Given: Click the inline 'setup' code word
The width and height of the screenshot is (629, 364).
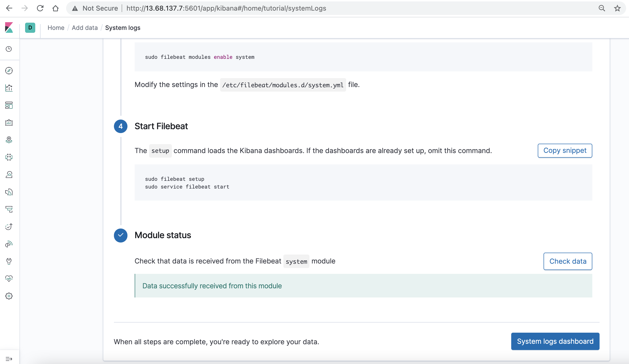Looking at the screenshot, I should coord(160,151).
